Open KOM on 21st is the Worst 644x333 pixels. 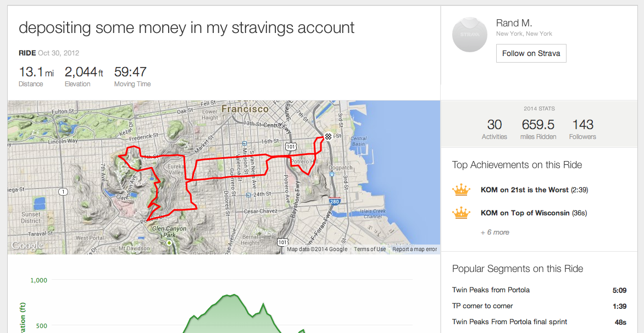[x=525, y=190]
